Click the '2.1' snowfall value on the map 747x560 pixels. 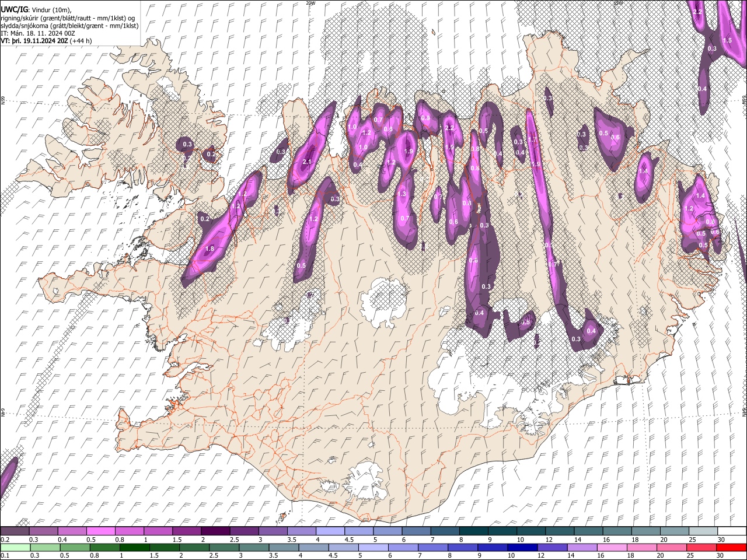pyautogui.click(x=307, y=162)
